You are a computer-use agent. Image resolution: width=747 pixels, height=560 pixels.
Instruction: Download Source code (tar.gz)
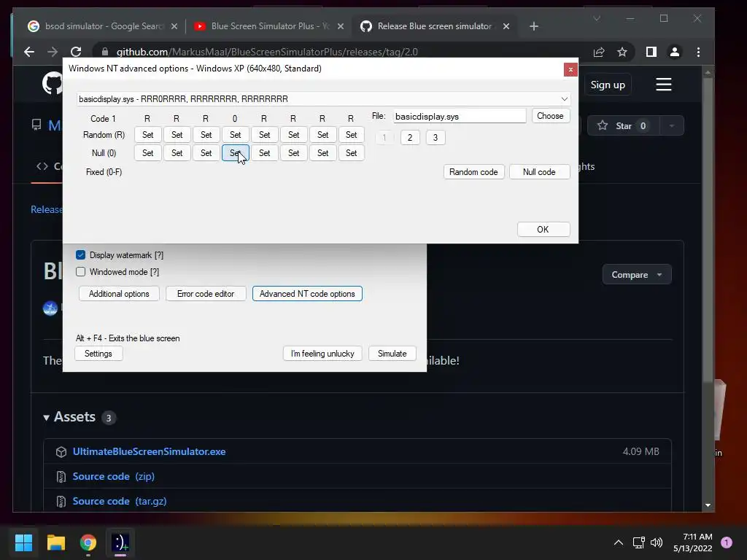tap(120, 502)
